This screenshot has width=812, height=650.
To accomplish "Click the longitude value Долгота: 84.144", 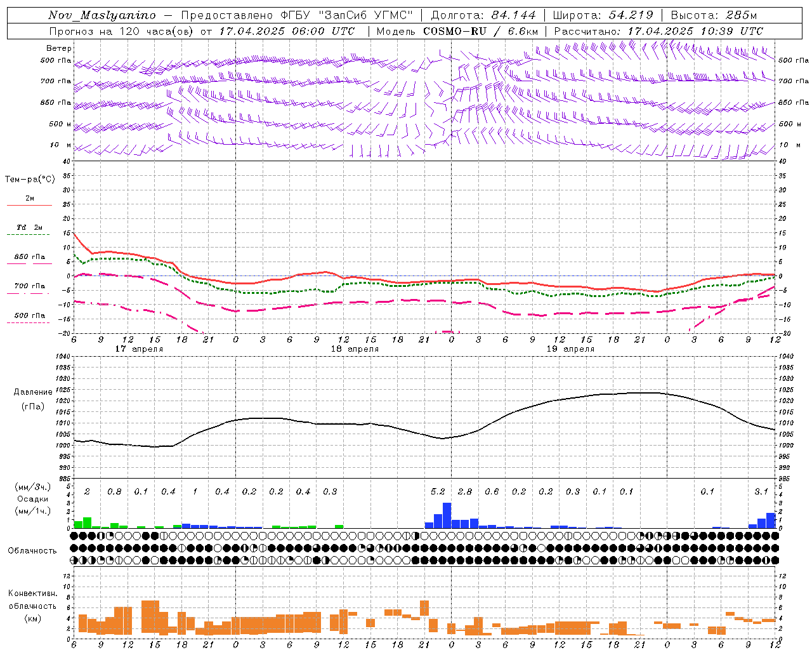I will pyautogui.click(x=483, y=15).
